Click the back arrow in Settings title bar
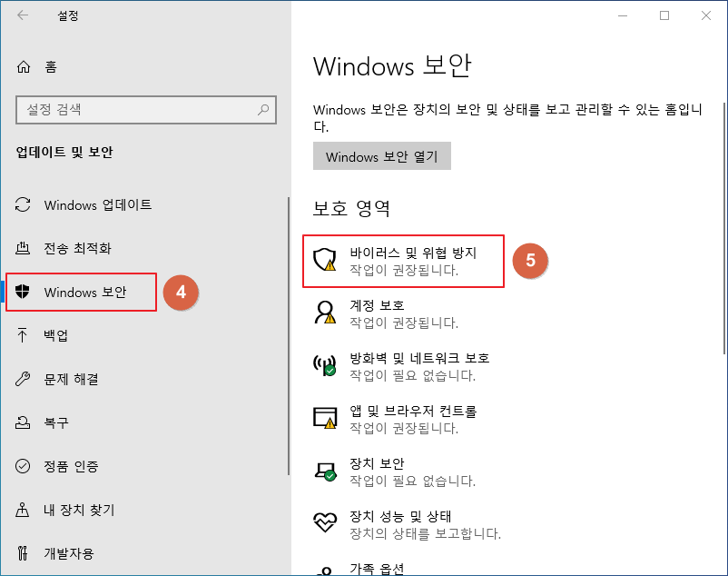 (x=23, y=15)
